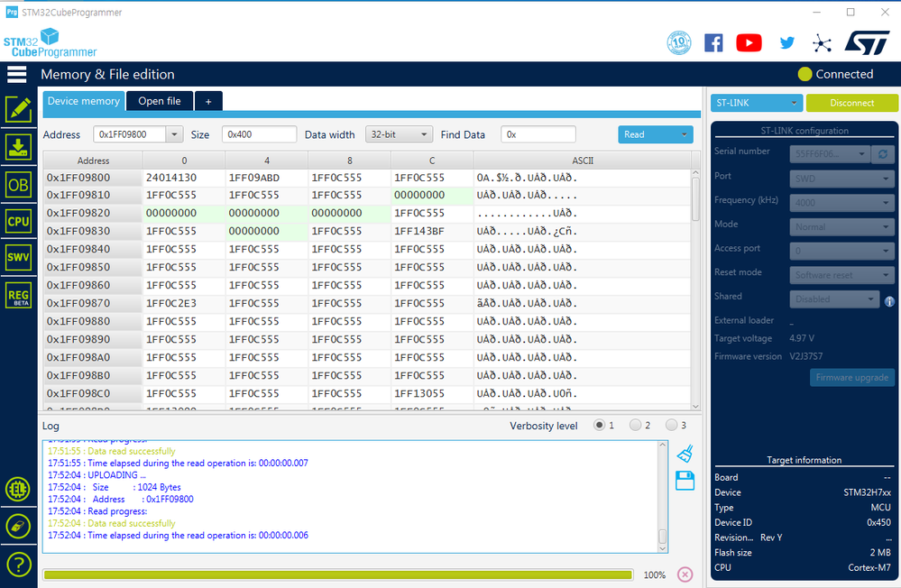Viewport: 901px width, 588px height.
Task: Select cell 1FF0C2E3 in row 0x1FF09870
Action: click(184, 303)
